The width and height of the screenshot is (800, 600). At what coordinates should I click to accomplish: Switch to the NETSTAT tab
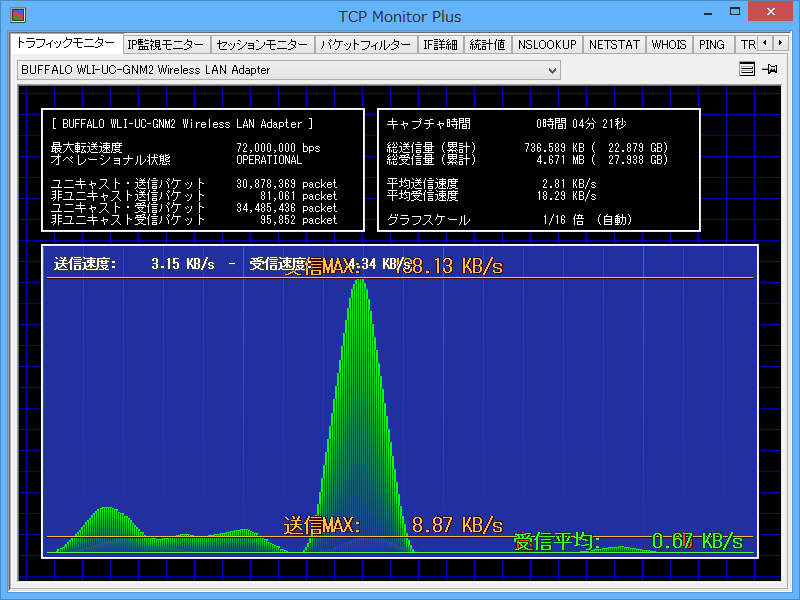(614, 44)
